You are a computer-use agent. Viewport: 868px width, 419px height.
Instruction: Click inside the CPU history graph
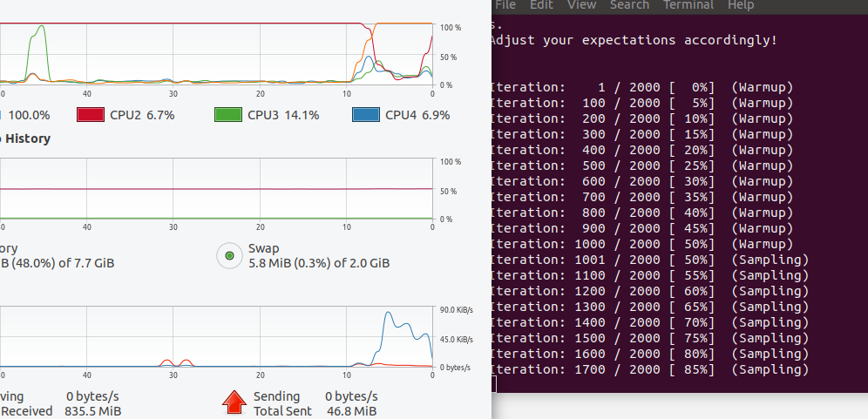(x=218, y=54)
